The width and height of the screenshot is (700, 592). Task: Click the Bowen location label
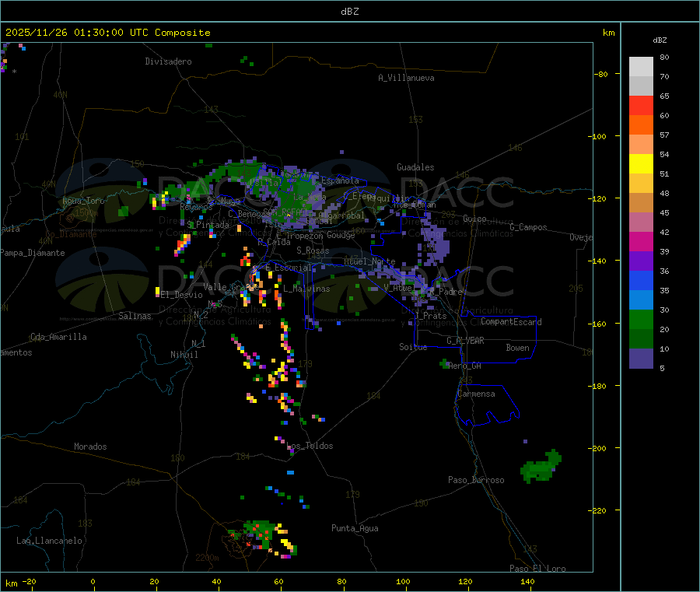tap(518, 348)
